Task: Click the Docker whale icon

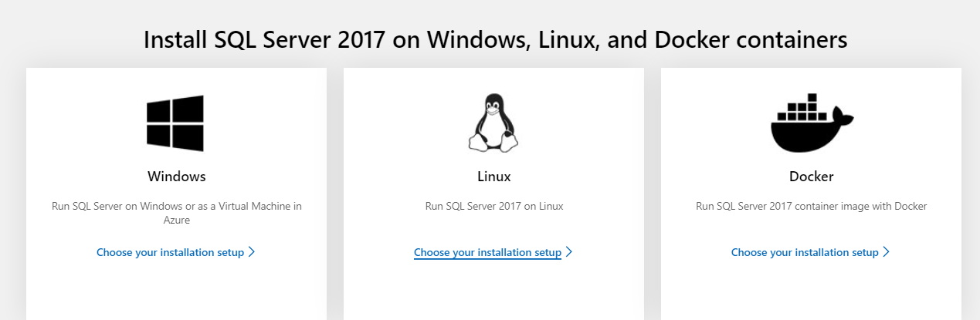Action: pos(811,123)
